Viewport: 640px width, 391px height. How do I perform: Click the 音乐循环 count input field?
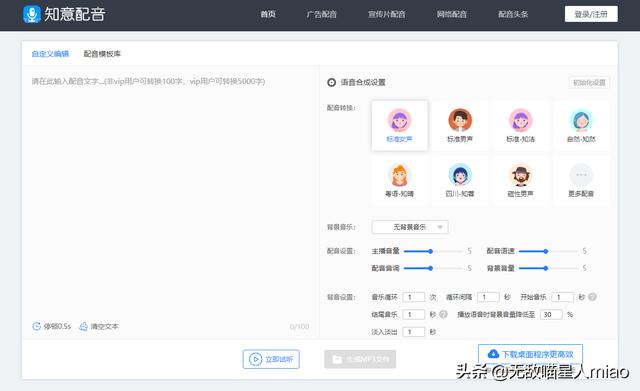click(413, 297)
